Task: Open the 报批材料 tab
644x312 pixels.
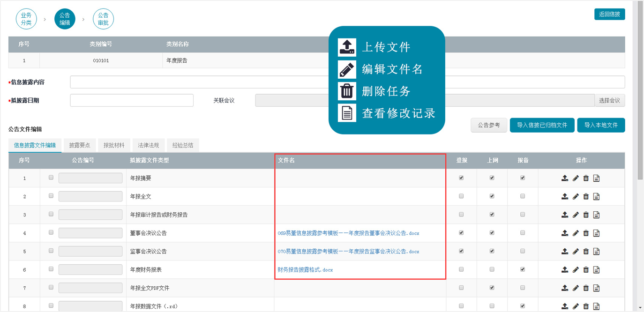Action: click(114, 145)
